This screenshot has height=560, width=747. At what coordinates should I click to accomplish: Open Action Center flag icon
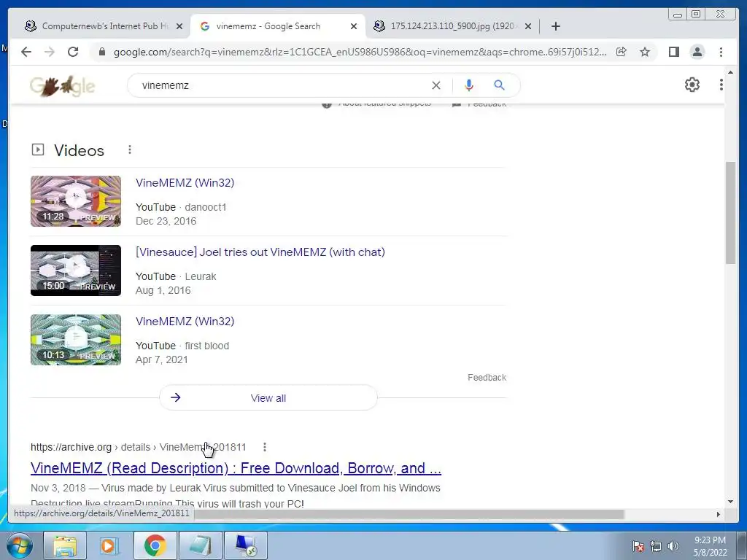tap(638, 546)
